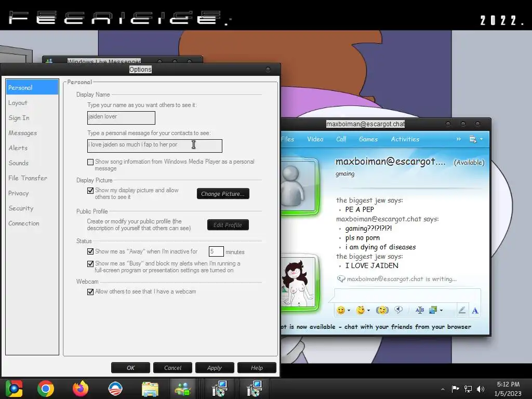Screen dimensions: 532x399
Task: Click the inactive minutes number field
Action: point(216,251)
